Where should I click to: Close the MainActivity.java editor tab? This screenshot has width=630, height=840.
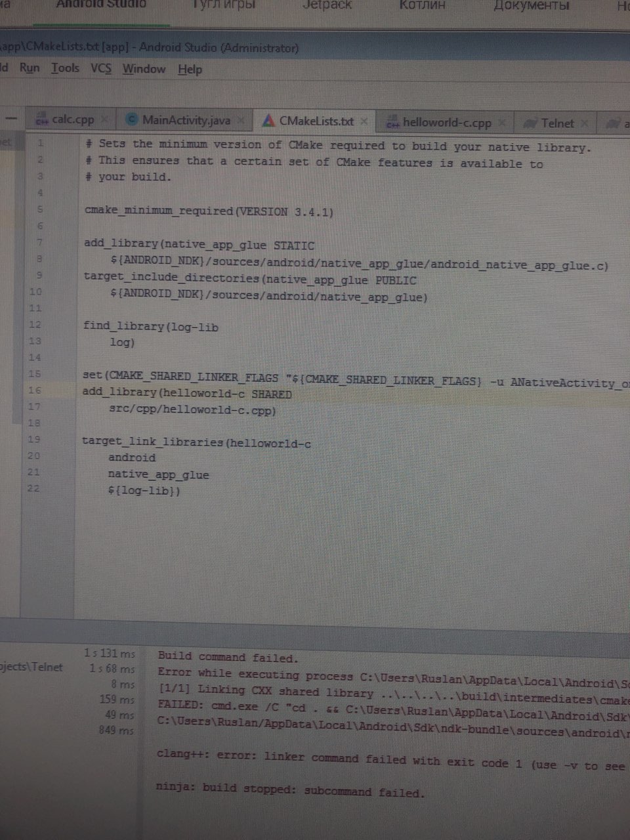pos(241,120)
